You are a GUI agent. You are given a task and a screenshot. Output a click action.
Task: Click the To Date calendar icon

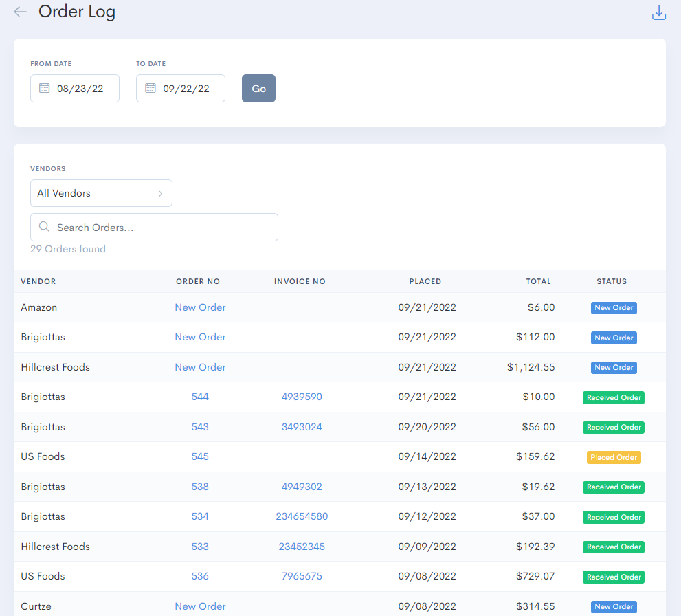coord(150,89)
